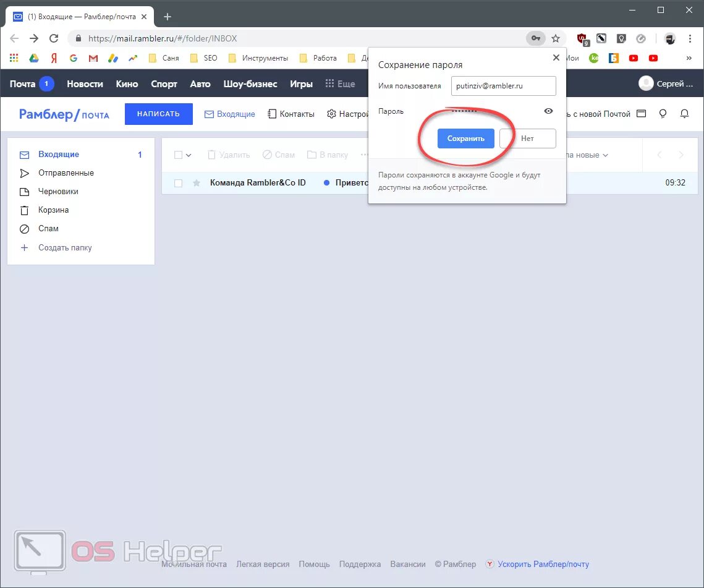This screenshot has width=704, height=588.
Task: Open the Черновики folder
Action: (58, 191)
